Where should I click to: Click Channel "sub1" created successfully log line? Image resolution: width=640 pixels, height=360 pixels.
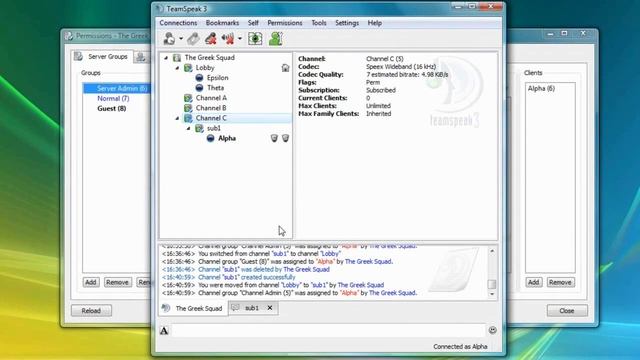pyautogui.click(x=247, y=277)
